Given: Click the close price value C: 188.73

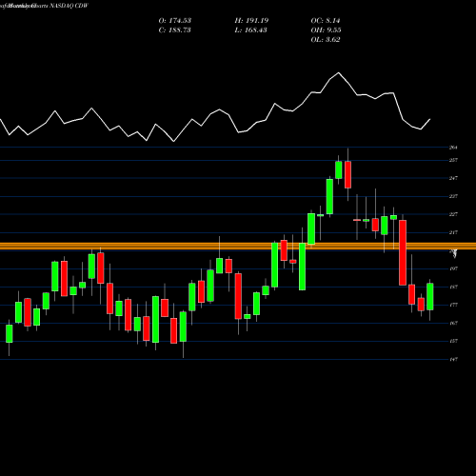Looking at the screenshot, I should pyautogui.click(x=175, y=30).
